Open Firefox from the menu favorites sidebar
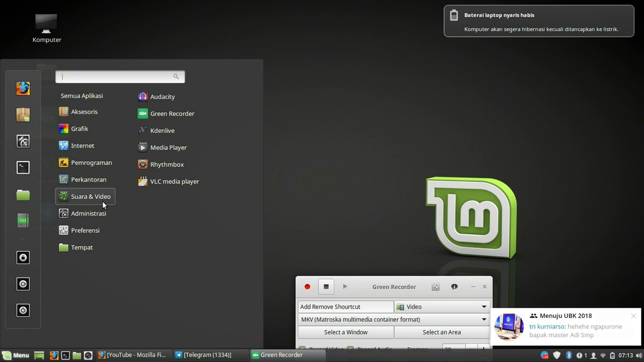This screenshot has width=644, height=362. (23, 88)
